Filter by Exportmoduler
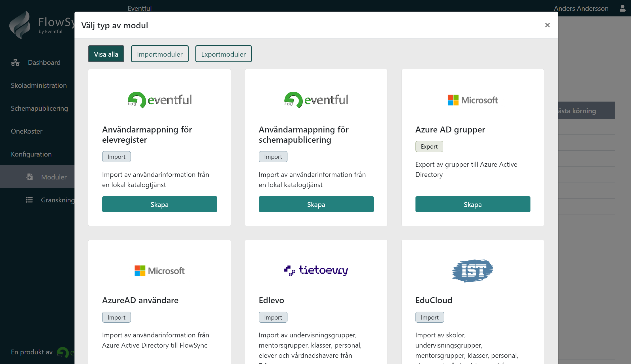Viewport: 631px width, 364px height. (x=223, y=54)
